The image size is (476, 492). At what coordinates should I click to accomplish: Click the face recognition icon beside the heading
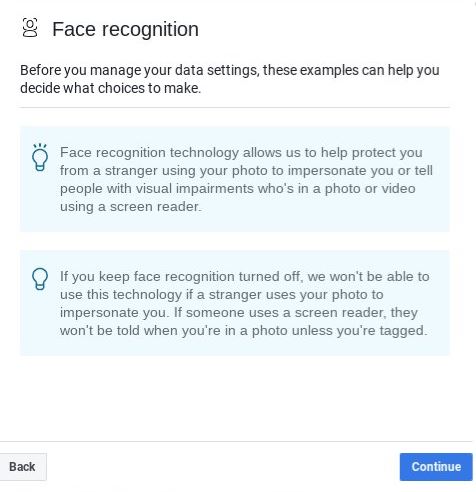(30, 28)
